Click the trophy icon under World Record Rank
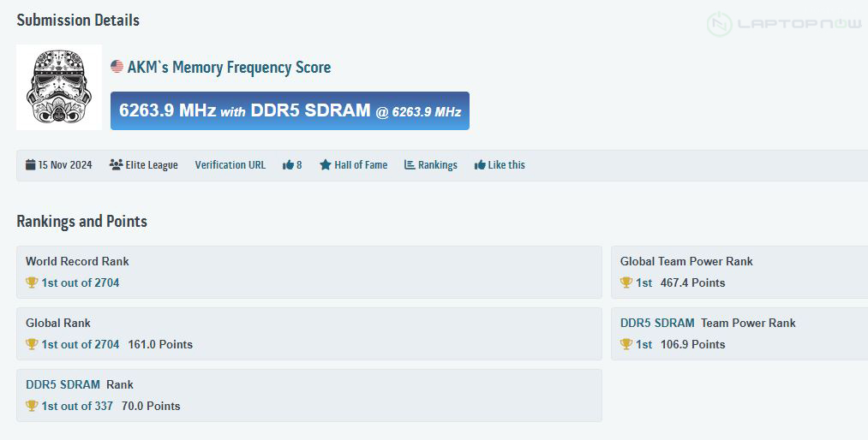The width and height of the screenshot is (868, 440). [x=32, y=282]
